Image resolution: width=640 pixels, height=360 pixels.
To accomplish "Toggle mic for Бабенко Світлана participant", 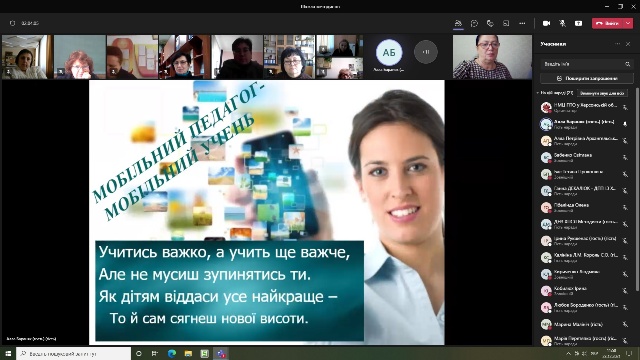I will (625, 158).
